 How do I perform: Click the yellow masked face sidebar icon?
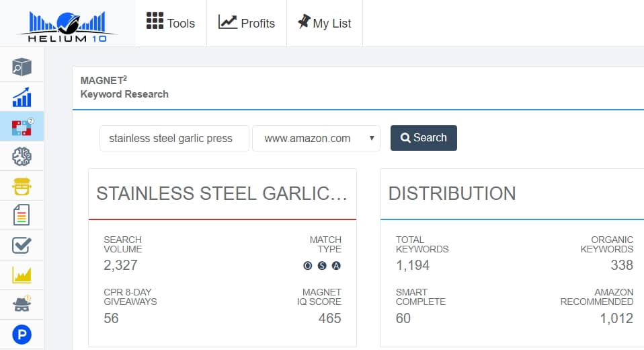[x=22, y=186]
